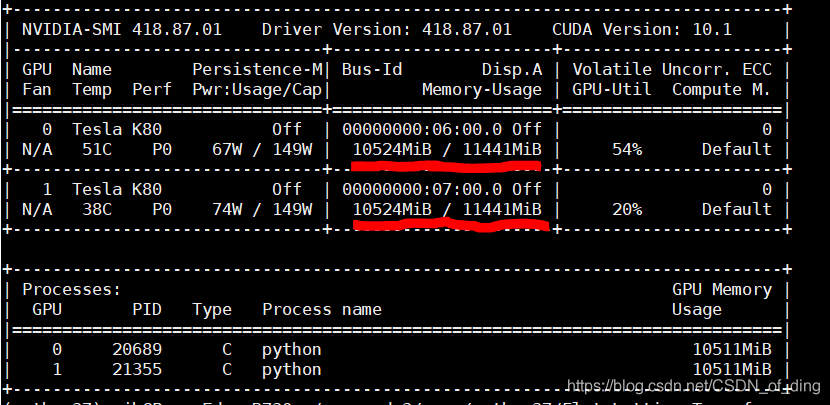Click 10511MiB usage for PID 20689

(732, 349)
